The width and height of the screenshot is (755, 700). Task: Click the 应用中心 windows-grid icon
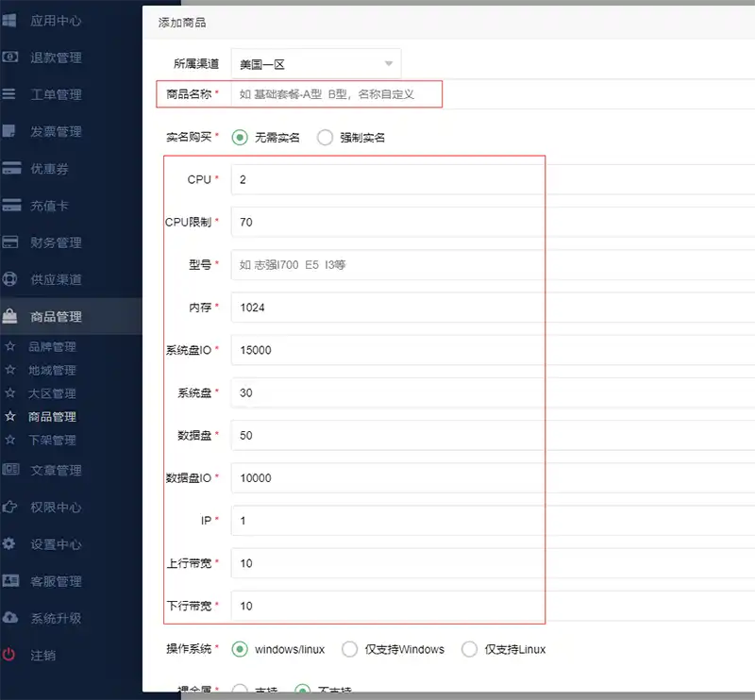(9, 21)
